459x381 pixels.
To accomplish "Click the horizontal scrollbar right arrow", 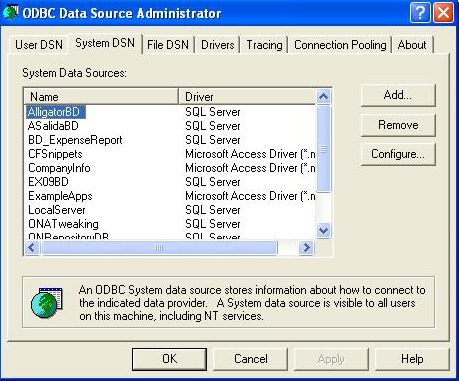I will [x=306, y=248].
